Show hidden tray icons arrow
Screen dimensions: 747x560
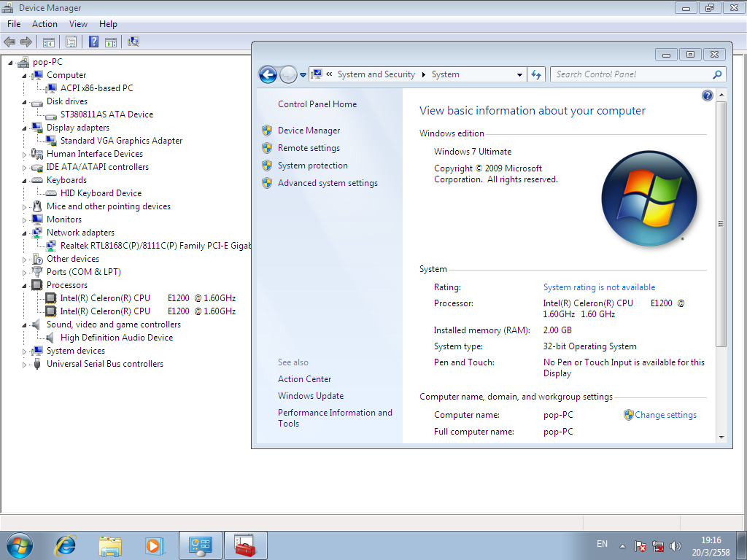tap(622, 546)
